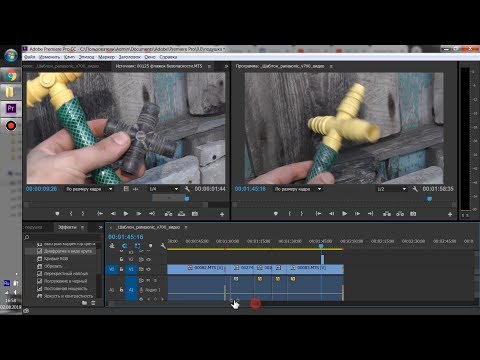Click the Overwrite button in Source monitor
This screenshot has height=360, width=480.
(182, 214)
